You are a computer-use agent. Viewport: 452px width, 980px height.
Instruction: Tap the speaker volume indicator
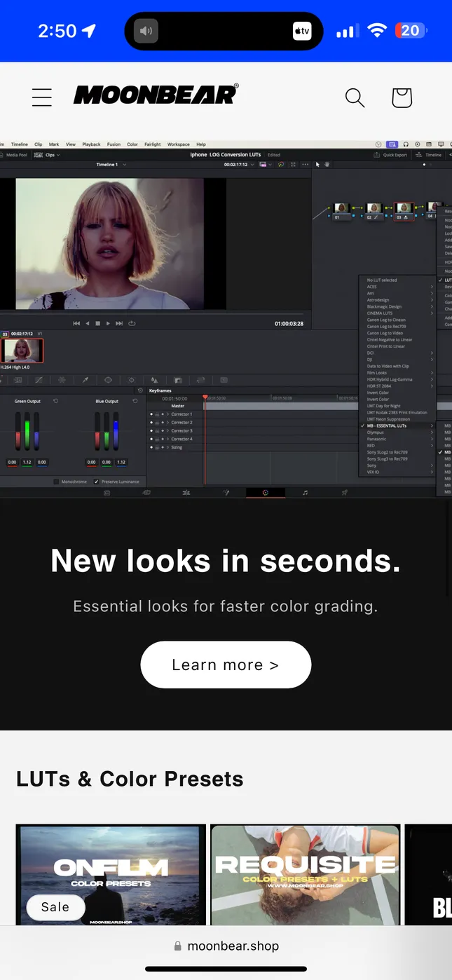pyautogui.click(x=146, y=31)
